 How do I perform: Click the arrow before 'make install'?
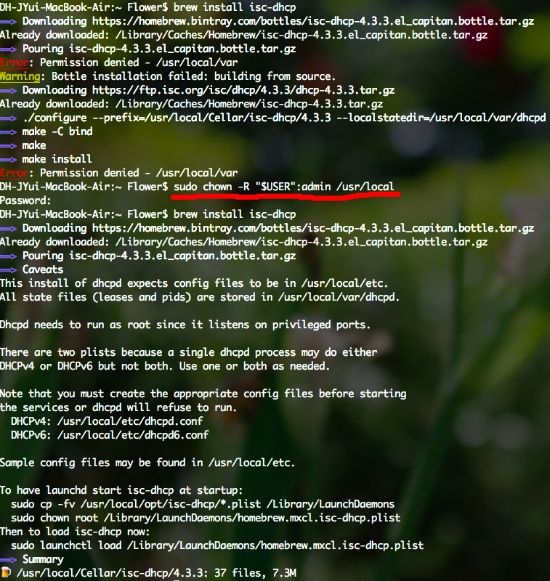pos(8,159)
